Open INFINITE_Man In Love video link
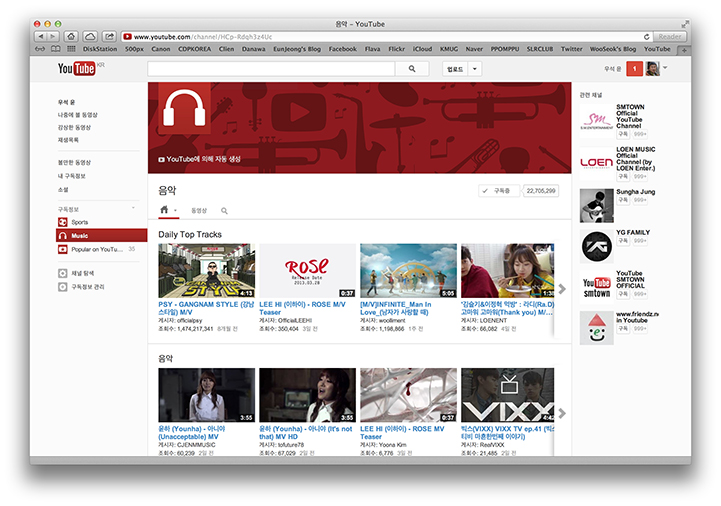The width and height of the screenshot is (721, 506). tap(395, 308)
